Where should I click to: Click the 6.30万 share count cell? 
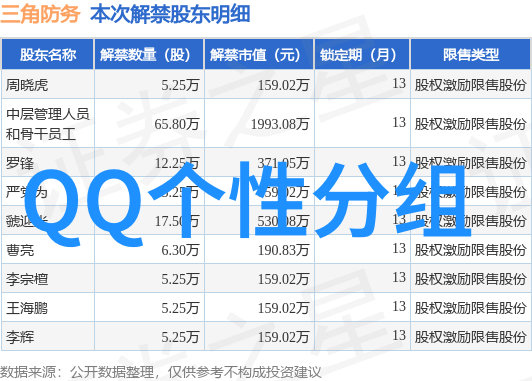point(180,250)
